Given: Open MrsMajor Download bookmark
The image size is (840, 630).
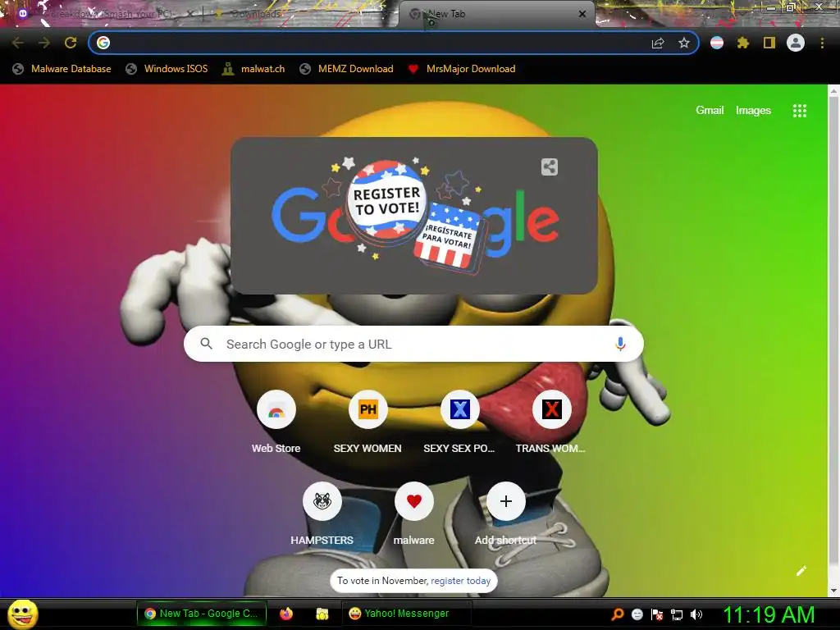Looking at the screenshot, I should tap(461, 69).
